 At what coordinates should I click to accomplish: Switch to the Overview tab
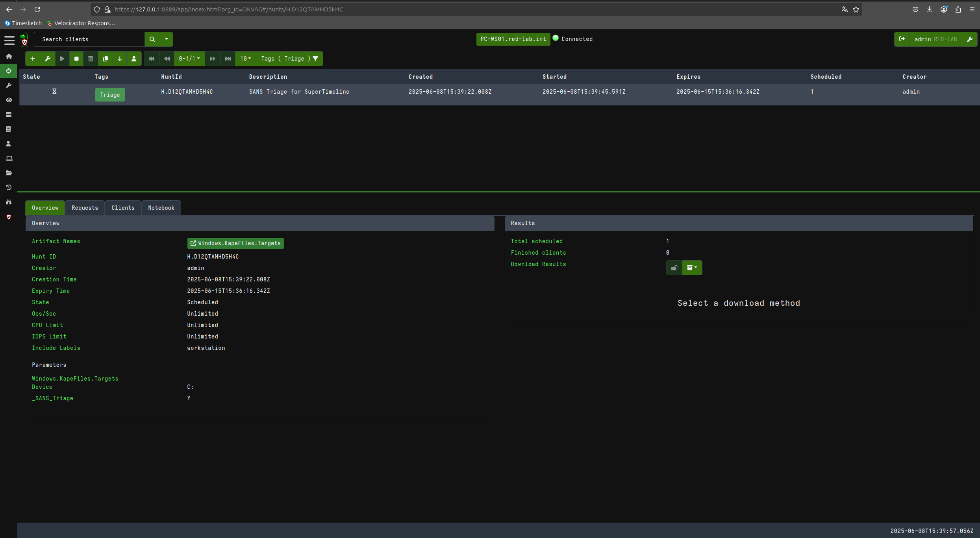tap(45, 208)
